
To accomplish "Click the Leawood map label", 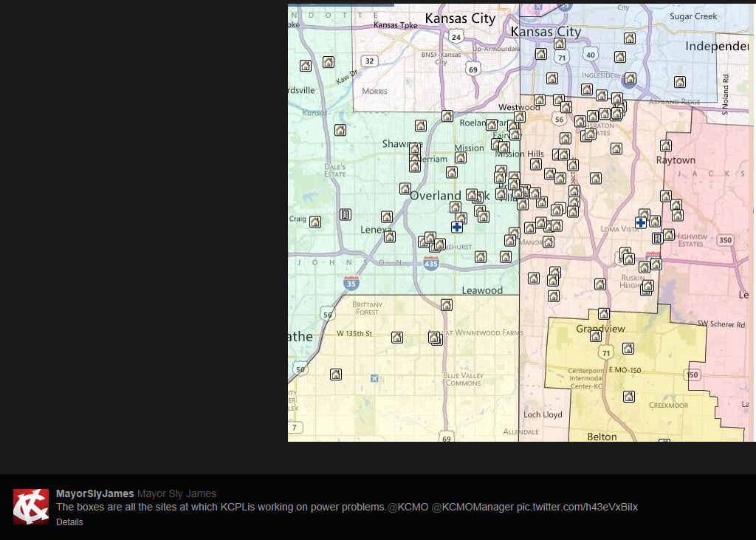I will point(482,290).
